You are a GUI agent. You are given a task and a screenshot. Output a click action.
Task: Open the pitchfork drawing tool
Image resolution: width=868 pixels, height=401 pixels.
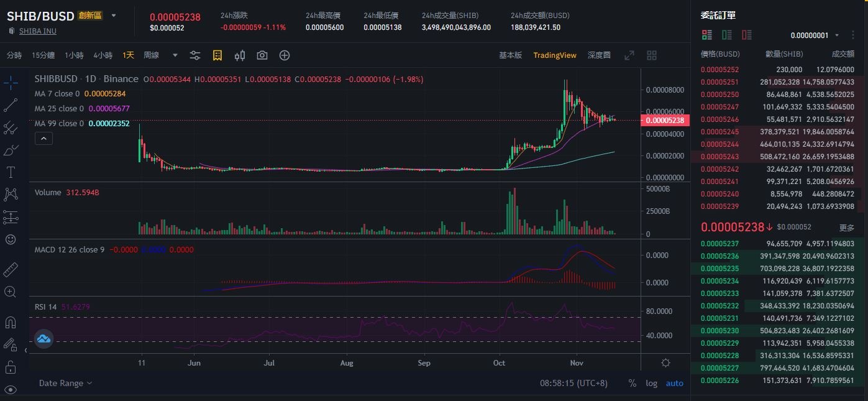point(11,127)
